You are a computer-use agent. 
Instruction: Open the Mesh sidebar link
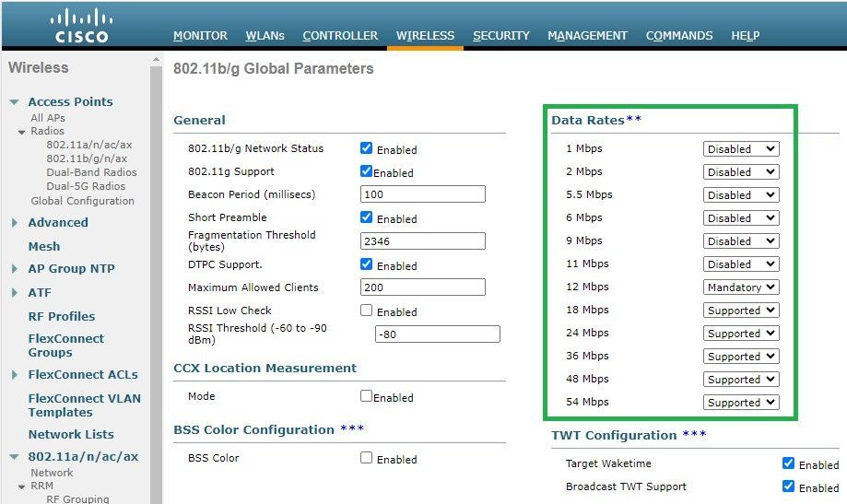[43, 246]
